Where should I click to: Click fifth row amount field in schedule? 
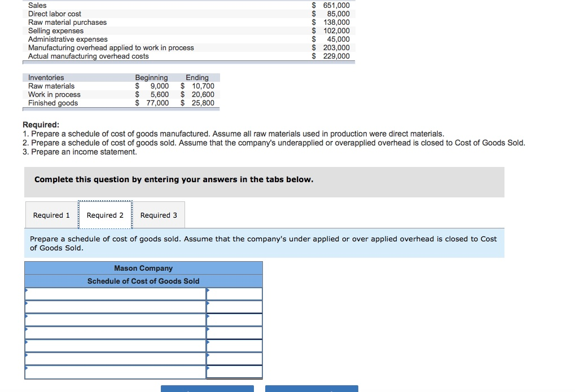point(234,346)
